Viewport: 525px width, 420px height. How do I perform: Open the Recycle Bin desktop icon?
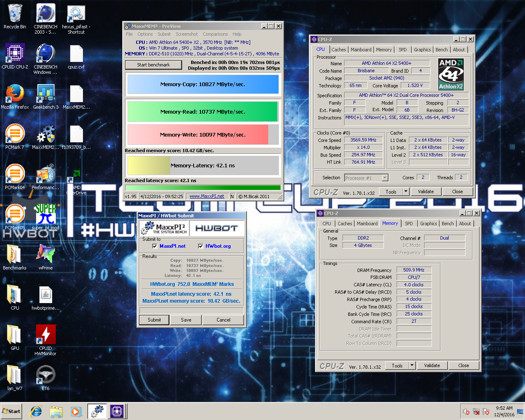(x=15, y=16)
